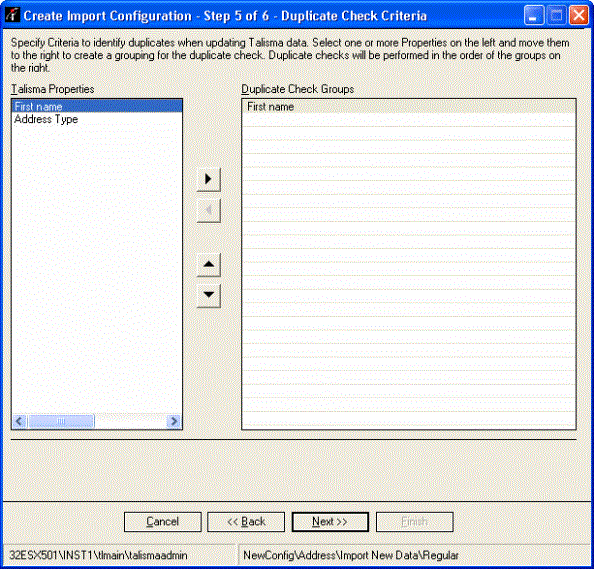
Task: Select First name in Talisma Properties list
Action: click(x=97, y=106)
